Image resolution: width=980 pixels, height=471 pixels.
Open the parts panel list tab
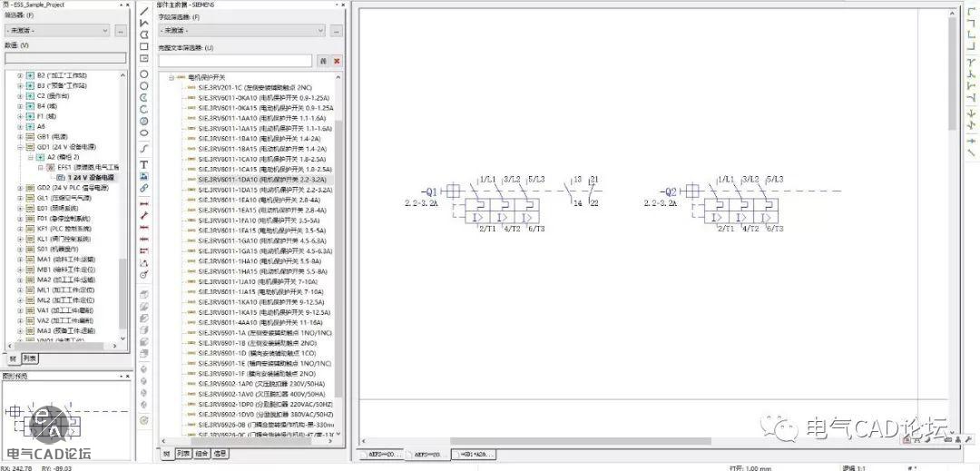coord(182,454)
